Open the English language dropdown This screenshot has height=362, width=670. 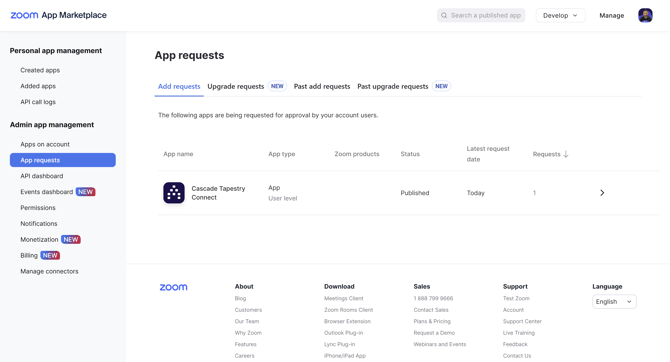[614, 301]
